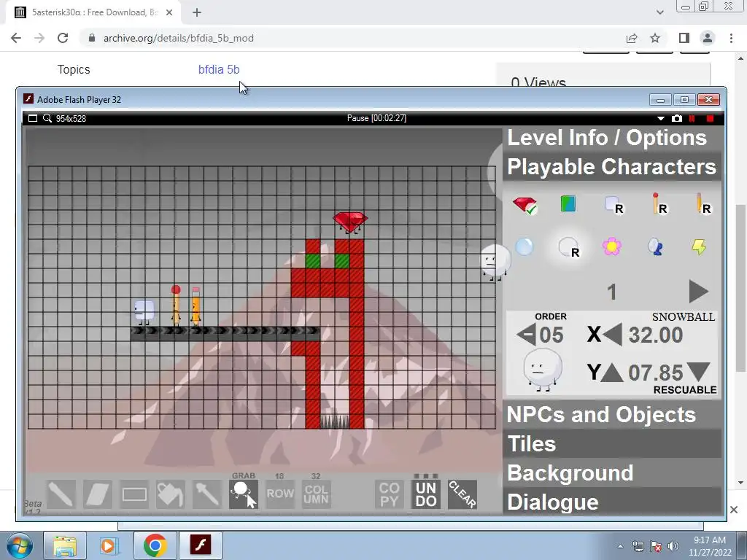Screen dimensions: 747x560
Task: Open Windows Explorer from the taskbar
Action: (x=65, y=545)
